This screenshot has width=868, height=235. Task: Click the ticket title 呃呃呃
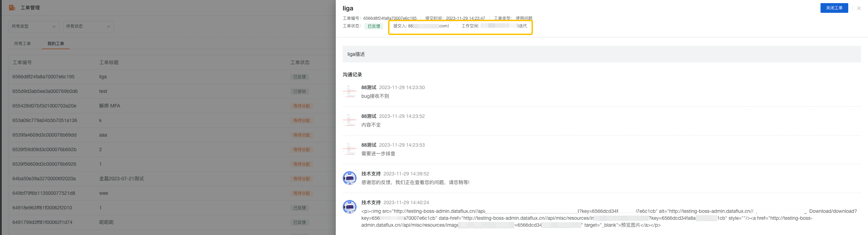point(106,222)
